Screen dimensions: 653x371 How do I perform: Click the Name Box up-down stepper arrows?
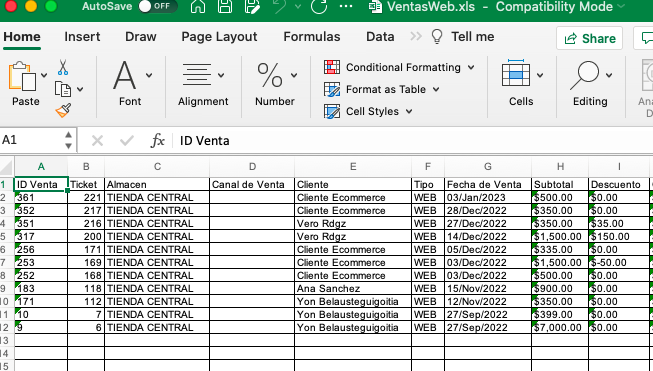coord(69,140)
